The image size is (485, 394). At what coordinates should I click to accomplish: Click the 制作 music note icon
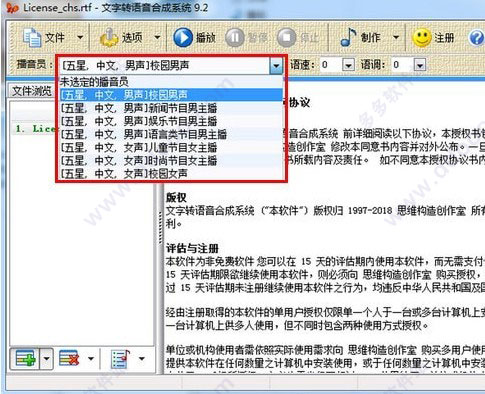(348, 37)
